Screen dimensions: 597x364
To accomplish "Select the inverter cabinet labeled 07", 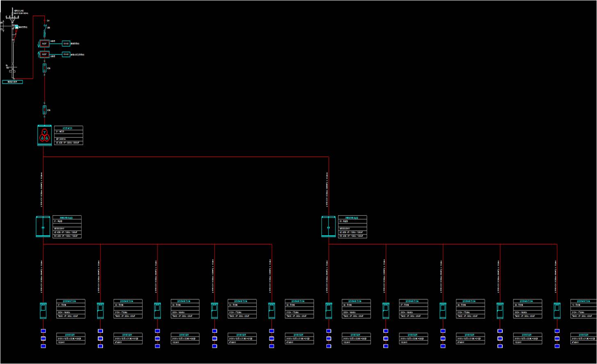I will [x=386, y=311].
